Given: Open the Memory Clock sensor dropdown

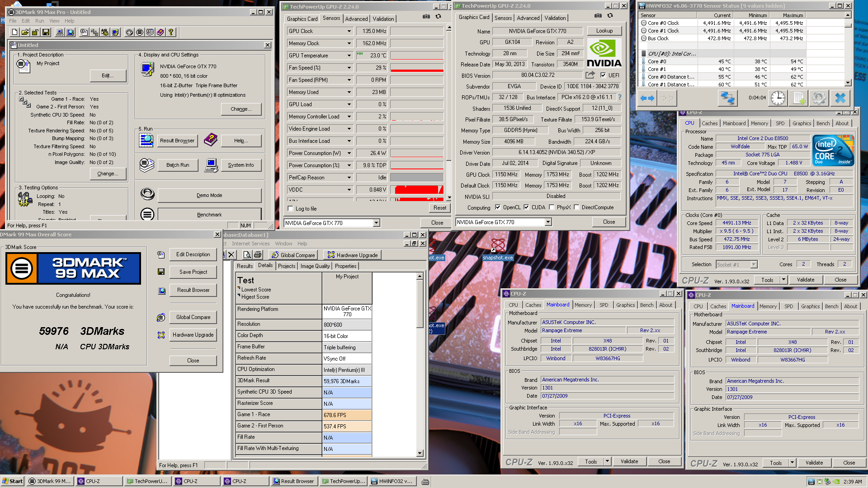Looking at the screenshot, I should coord(349,43).
